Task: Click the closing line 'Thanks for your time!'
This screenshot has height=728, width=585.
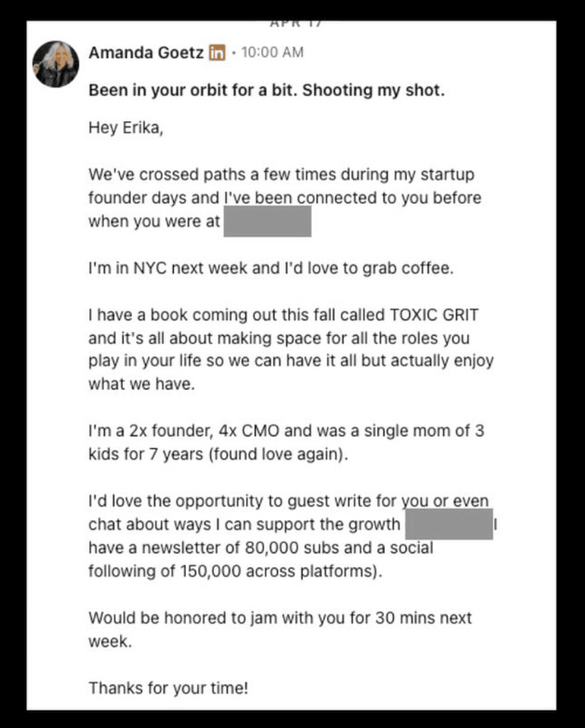Action: (x=168, y=688)
